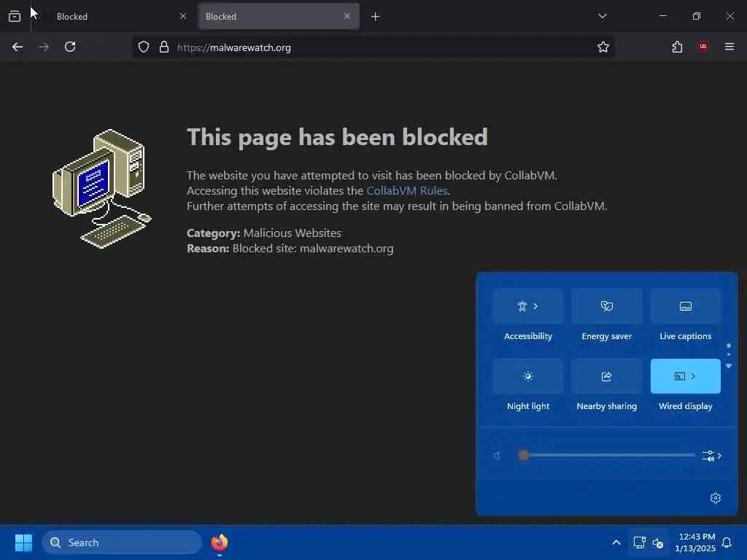Viewport: 747px width, 560px height.
Task: Go to next quick settings page arrow
Action: coord(729,366)
